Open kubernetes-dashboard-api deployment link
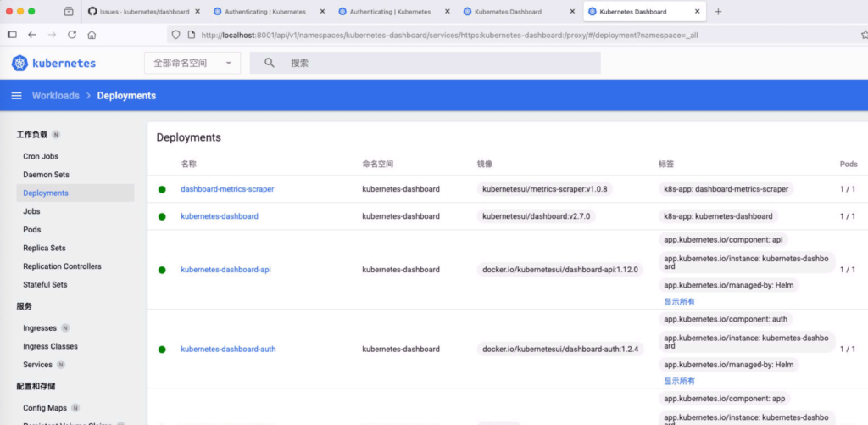The width and height of the screenshot is (868, 425). point(225,270)
